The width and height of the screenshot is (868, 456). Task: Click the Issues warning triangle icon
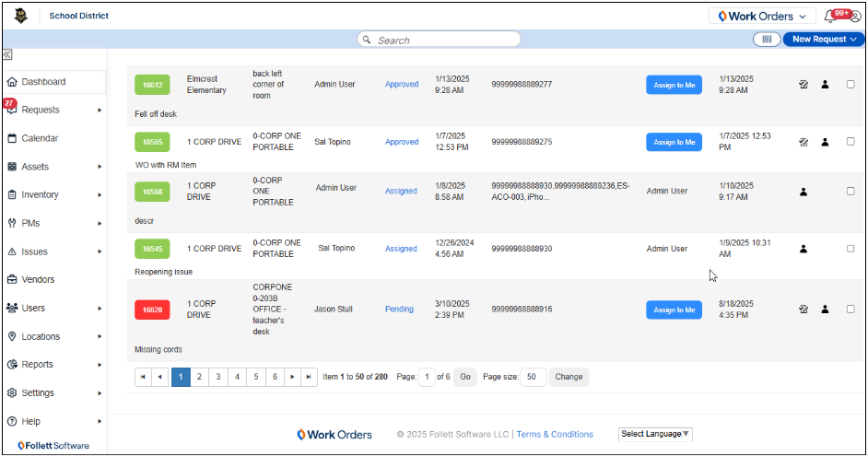[12, 251]
